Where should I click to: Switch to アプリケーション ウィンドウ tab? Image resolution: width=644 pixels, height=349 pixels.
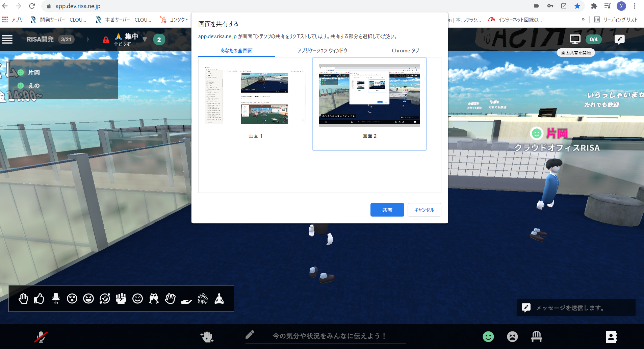point(322,51)
